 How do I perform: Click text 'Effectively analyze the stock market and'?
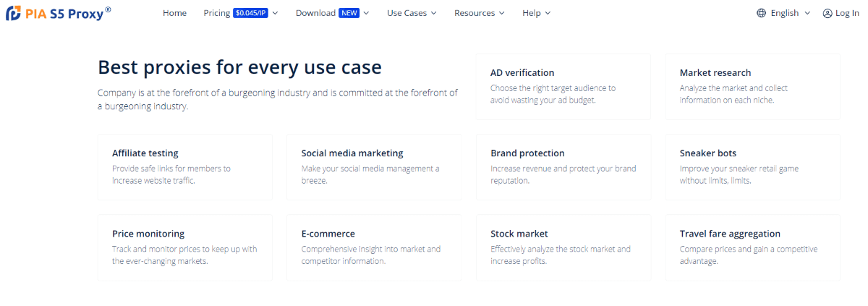coord(561,249)
